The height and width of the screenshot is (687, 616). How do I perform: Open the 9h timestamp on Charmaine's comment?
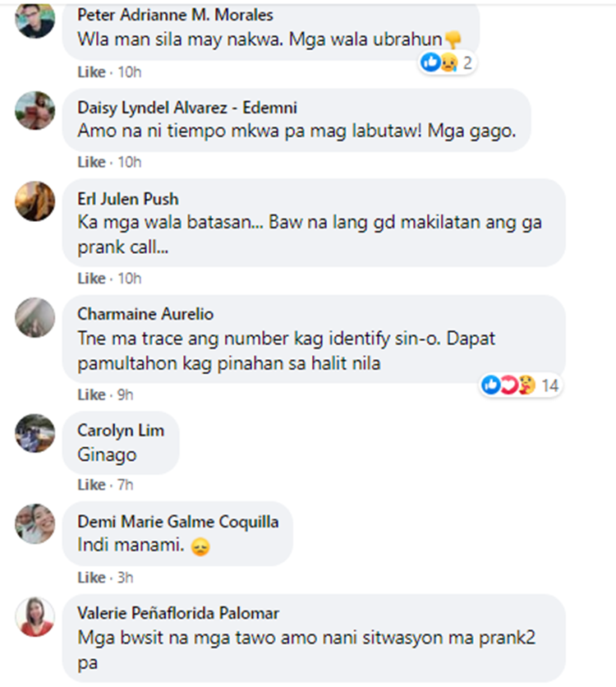click(x=125, y=394)
